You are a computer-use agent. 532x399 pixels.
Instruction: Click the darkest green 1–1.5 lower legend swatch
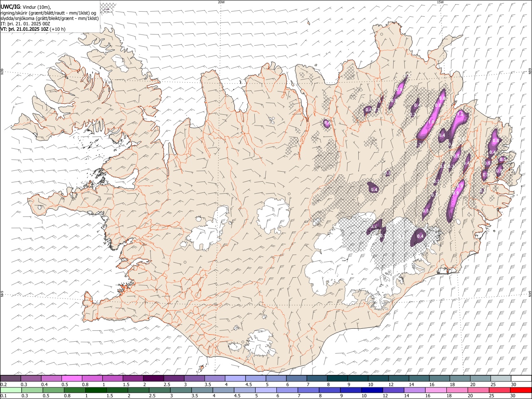96,390
